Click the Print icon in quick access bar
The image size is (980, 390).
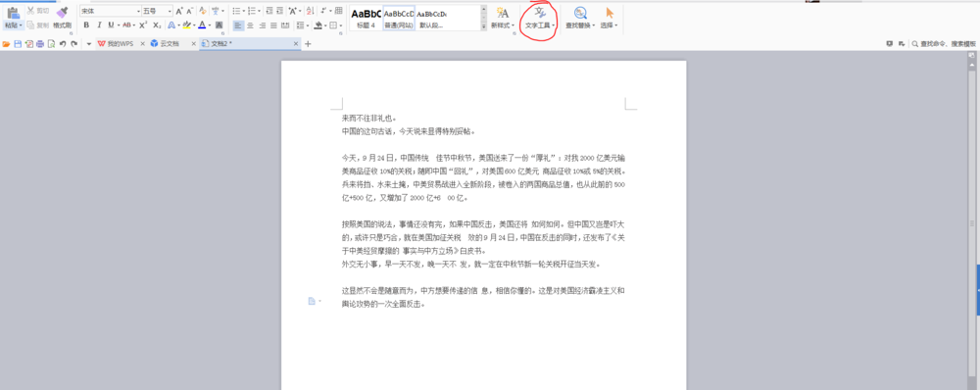pos(40,44)
